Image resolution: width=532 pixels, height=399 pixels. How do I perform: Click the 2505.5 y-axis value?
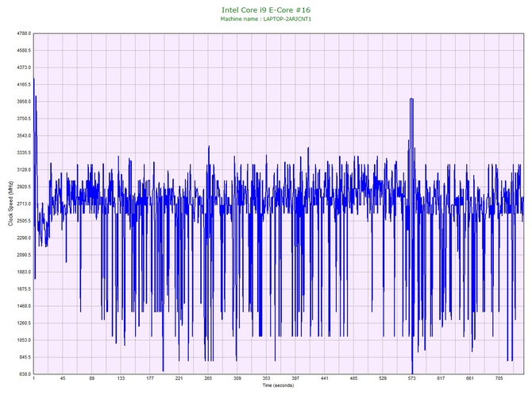tap(23, 221)
